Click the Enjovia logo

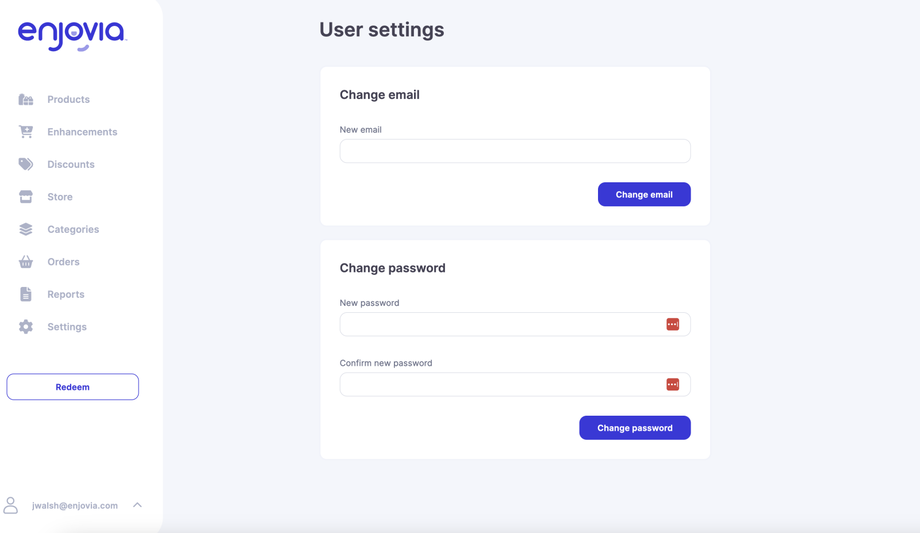(72, 35)
